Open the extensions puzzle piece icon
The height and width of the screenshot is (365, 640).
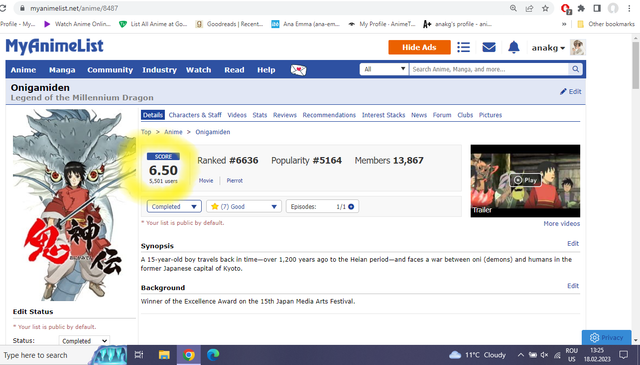(x=581, y=8)
